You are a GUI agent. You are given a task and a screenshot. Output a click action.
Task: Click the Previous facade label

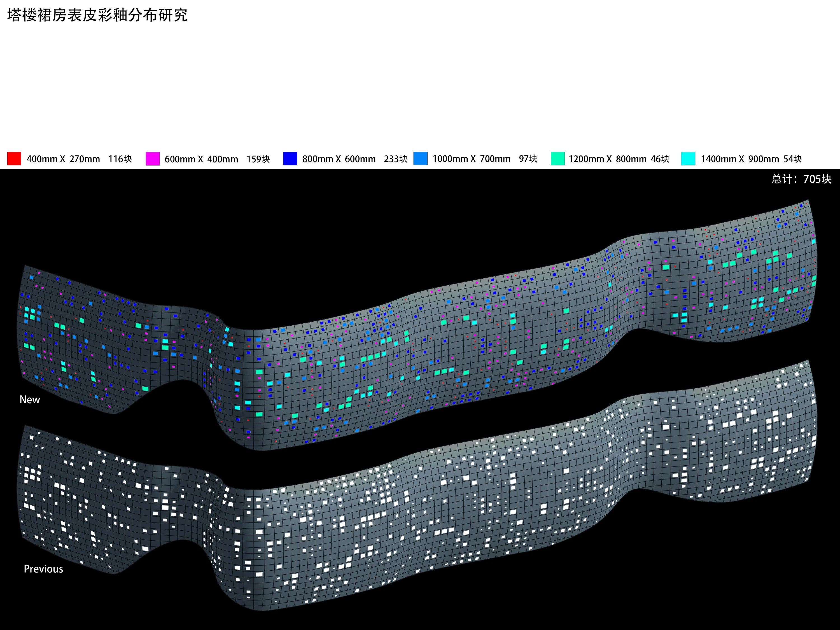coord(43,569)
